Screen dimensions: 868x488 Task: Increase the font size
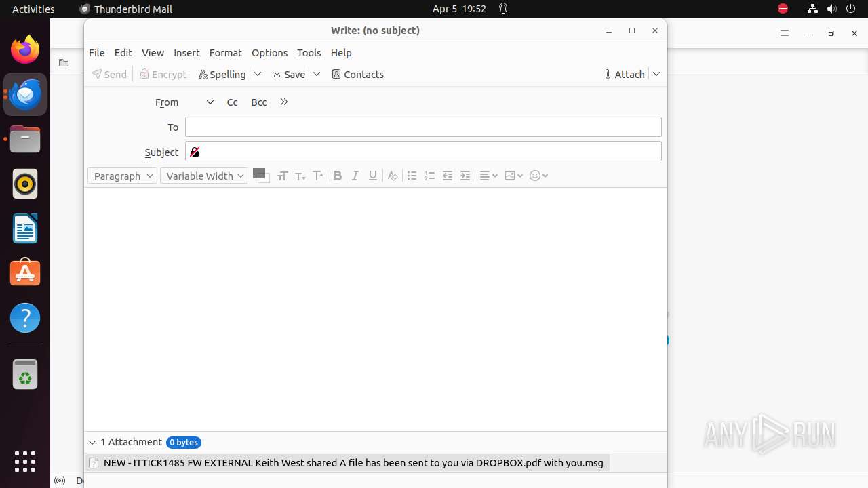(317, 176)
